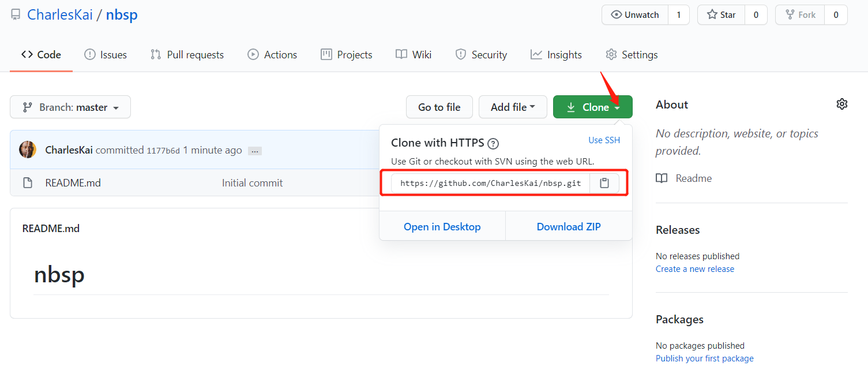This screenshot has width=868, height=392.
Task: Open the Initial commit message link
Action: (x=252, y=183)
